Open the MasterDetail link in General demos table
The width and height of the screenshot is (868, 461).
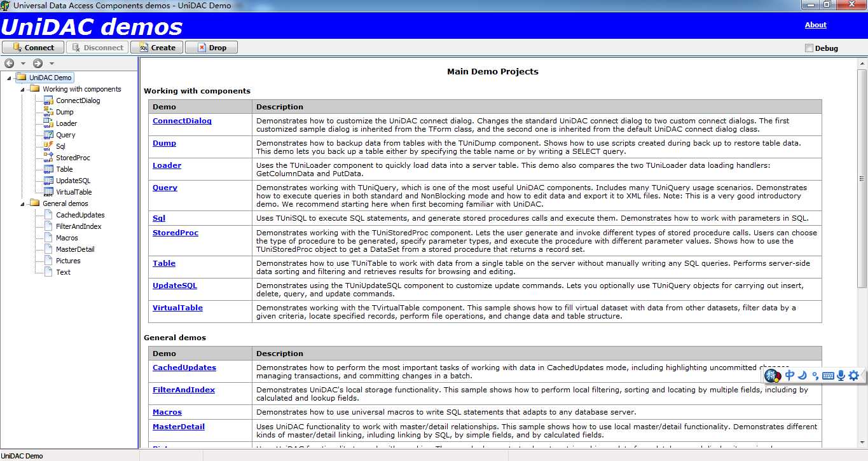click(179, 427)
